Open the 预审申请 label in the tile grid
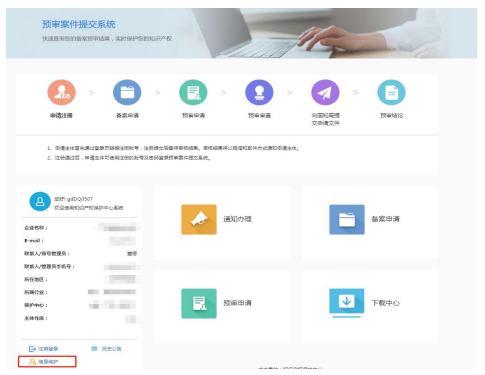 [237, 303]
